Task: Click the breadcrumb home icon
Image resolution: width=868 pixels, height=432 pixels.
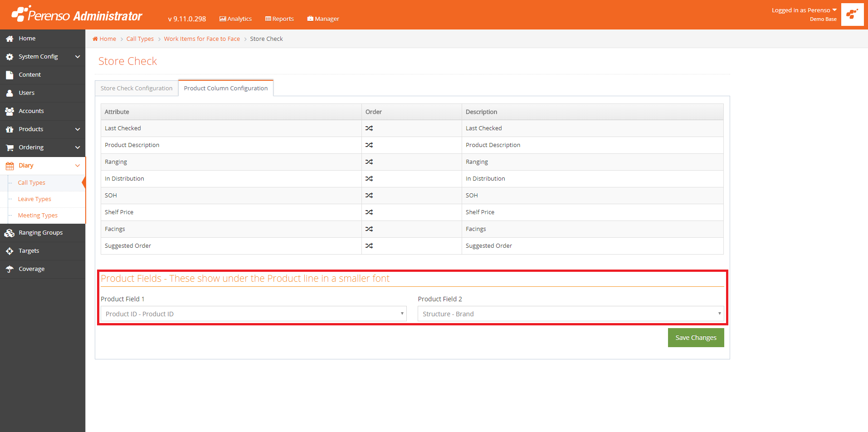Action: tap(95, 39)
